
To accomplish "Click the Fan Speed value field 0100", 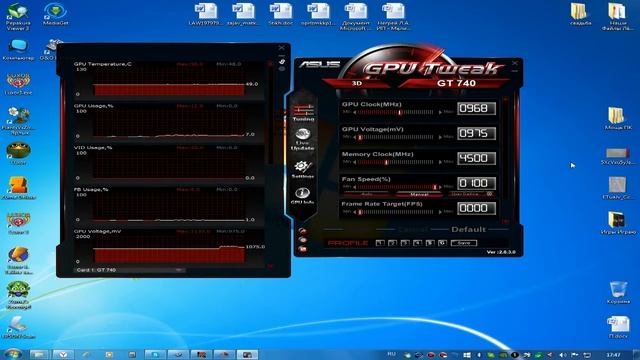I will pos(476,183).
